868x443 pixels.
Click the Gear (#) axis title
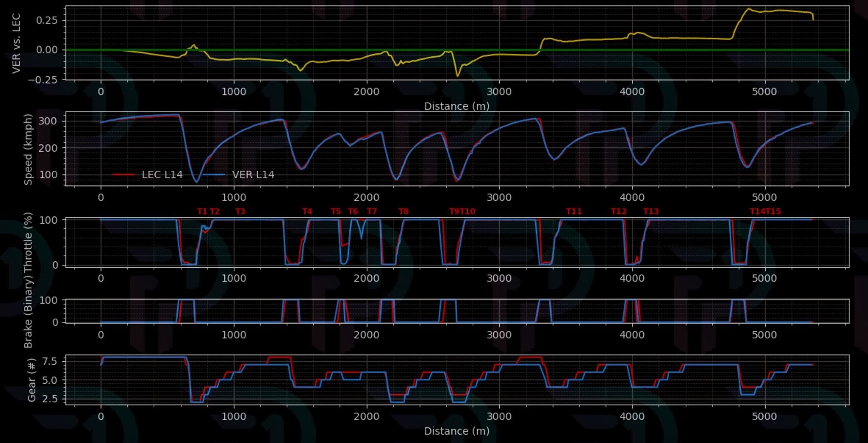click(x=32, y=380)
